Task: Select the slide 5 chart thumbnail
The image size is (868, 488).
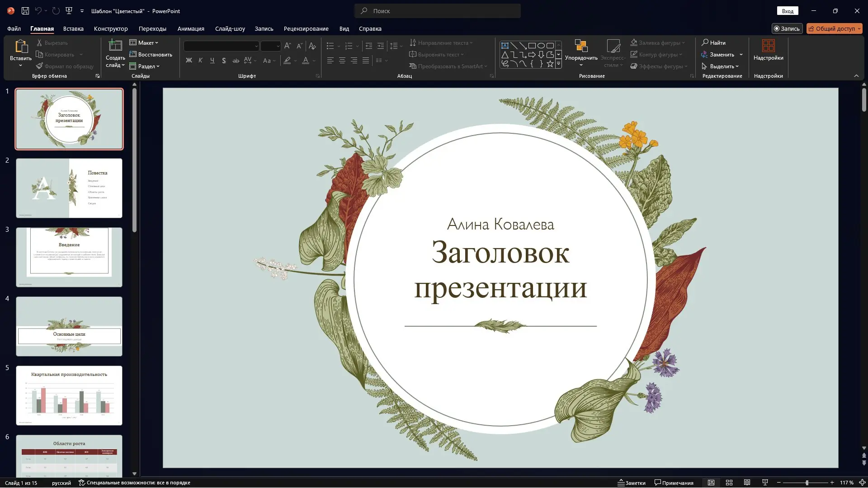Action: tap(69, 395)
